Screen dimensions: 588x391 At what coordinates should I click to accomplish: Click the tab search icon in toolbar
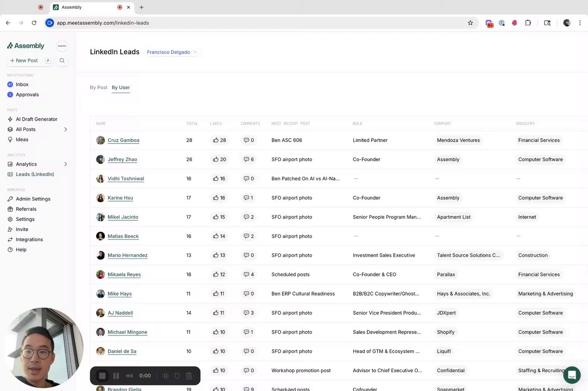pos(547,23)
